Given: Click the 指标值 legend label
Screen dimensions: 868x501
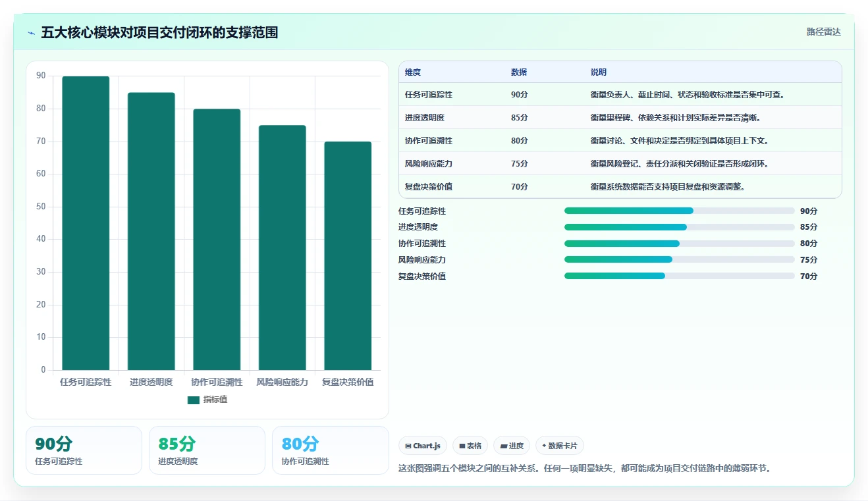Looking at the screenshot, I should (x=215, y=400).
